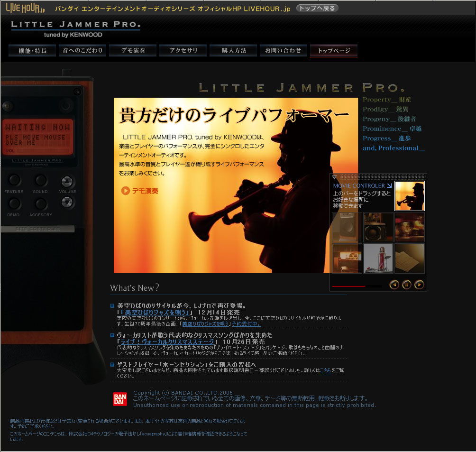Viewport: 476px width, 452px height.
Task: Collapse the movie controller triangle
Action: (334, 177)
